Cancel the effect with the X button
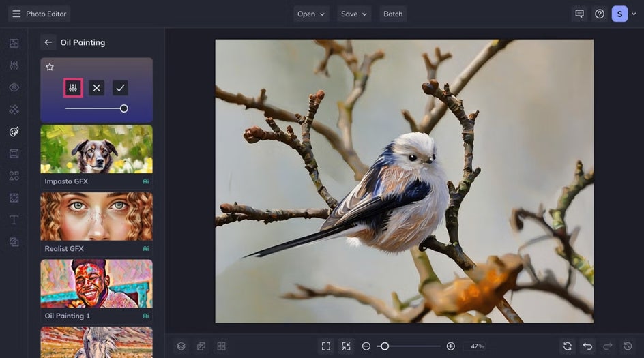The height and width of the screenshot is (358, 644). point(96,88)
